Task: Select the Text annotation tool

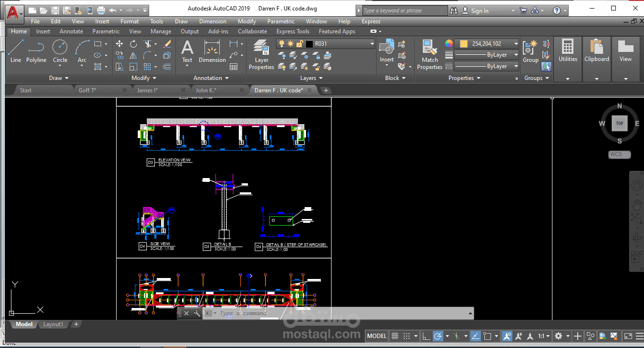Action: (x=187, y=51)
